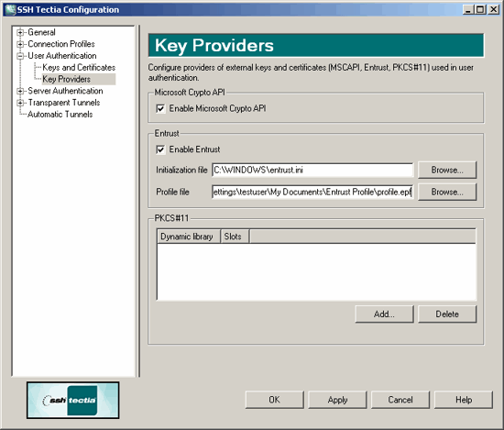This screenshot has width=504, height=430.
Task: Minimize the SSH Tectia Configuration window
Action: coord(468,10)
